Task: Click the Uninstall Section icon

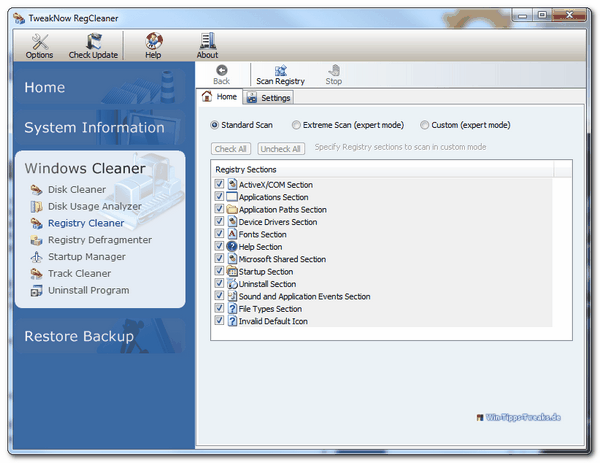Action: tap(232, 284)
